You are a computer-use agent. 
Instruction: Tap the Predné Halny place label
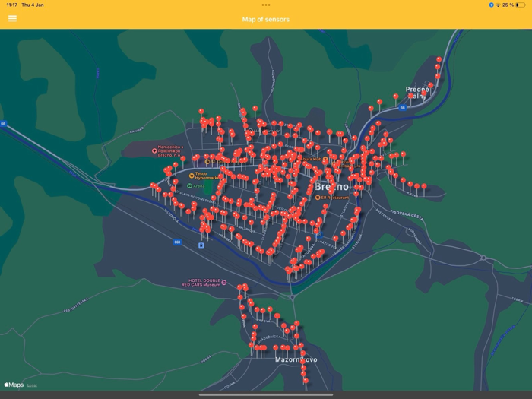pos(417,93)
